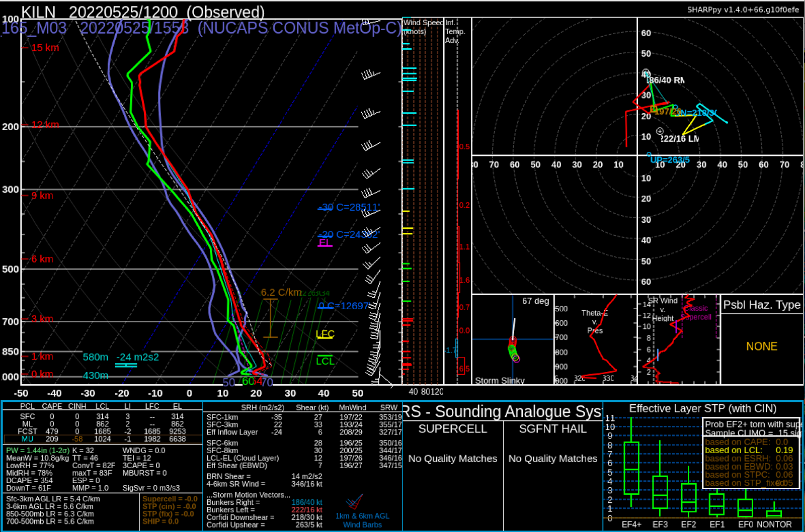
Task: Click the SFC-1km kinematics row
Action: (304, 417)
